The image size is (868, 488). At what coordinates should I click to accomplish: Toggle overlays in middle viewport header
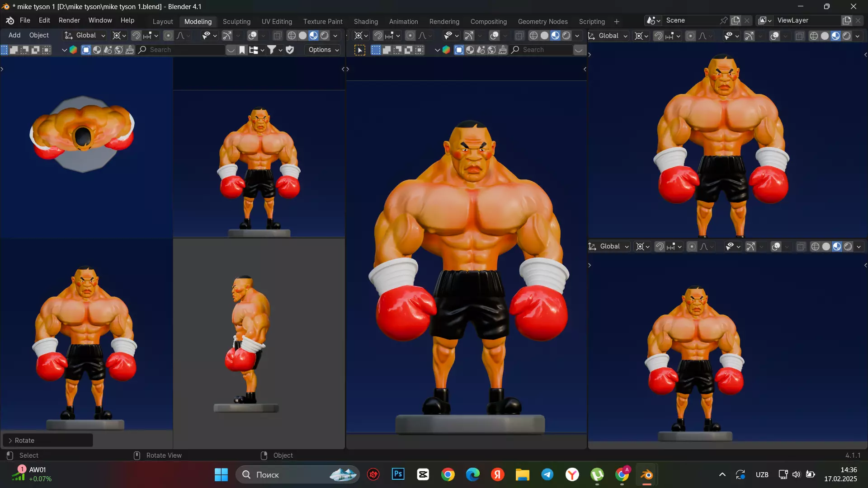click(x=495, y=36)
